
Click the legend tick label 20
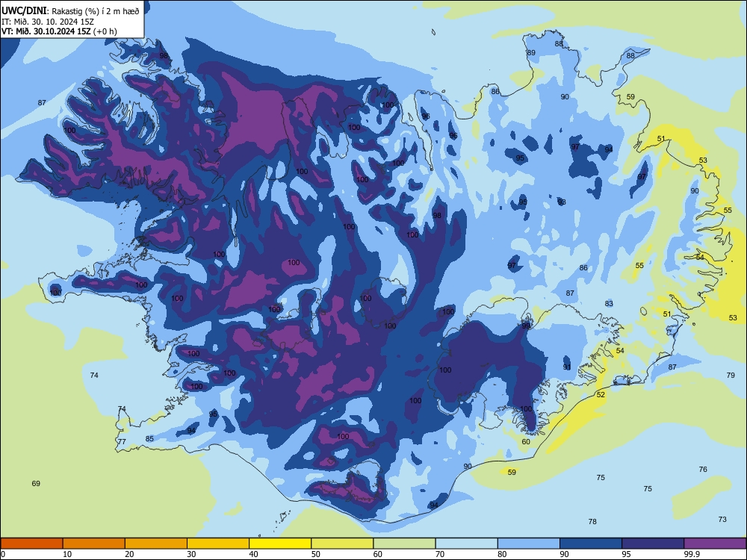coord(129,554)
